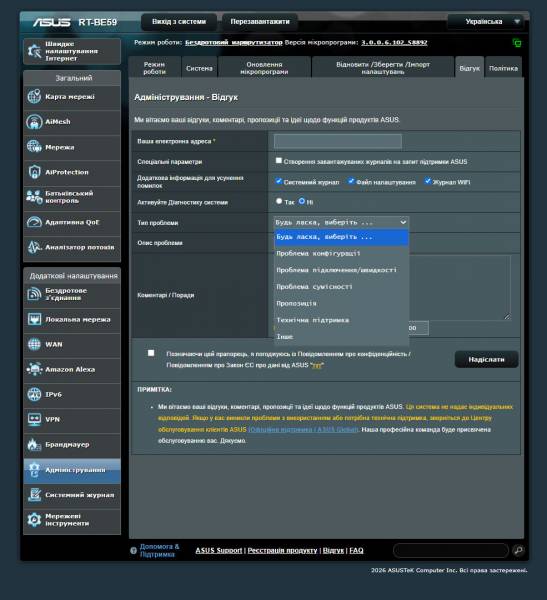This screenshot has height=600, width=547.
Task: Collapse the Тип проблеми combo box
Action: (x=341, y=222)
